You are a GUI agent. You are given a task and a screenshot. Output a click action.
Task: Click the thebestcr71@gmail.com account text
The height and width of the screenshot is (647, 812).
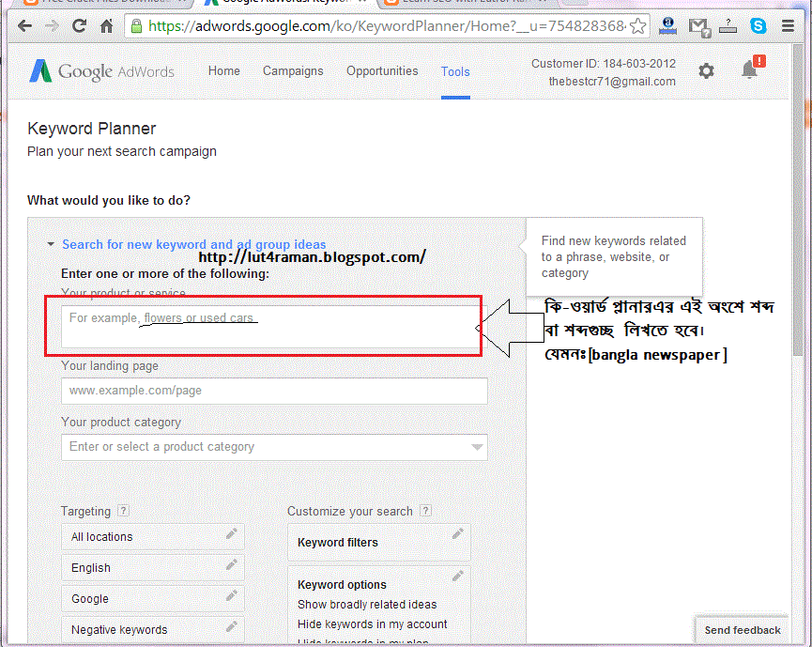(x=612, y=82)
